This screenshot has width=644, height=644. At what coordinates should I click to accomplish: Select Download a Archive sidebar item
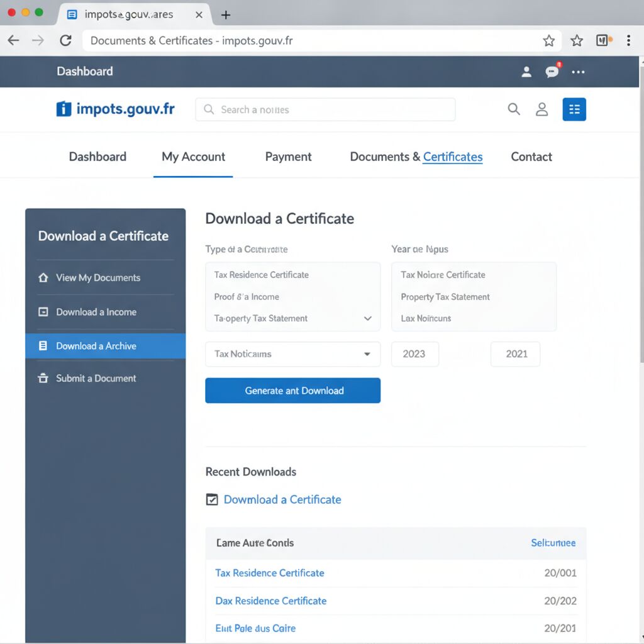pos(105,346)
